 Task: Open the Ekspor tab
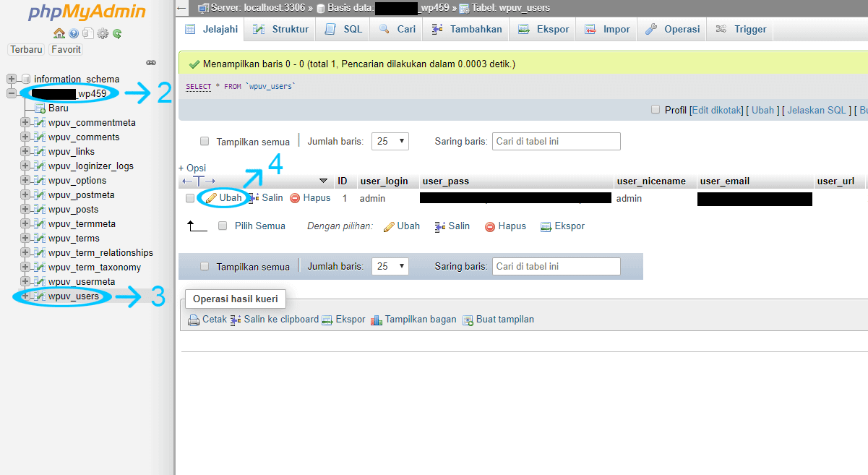click(x=543, y=29)
